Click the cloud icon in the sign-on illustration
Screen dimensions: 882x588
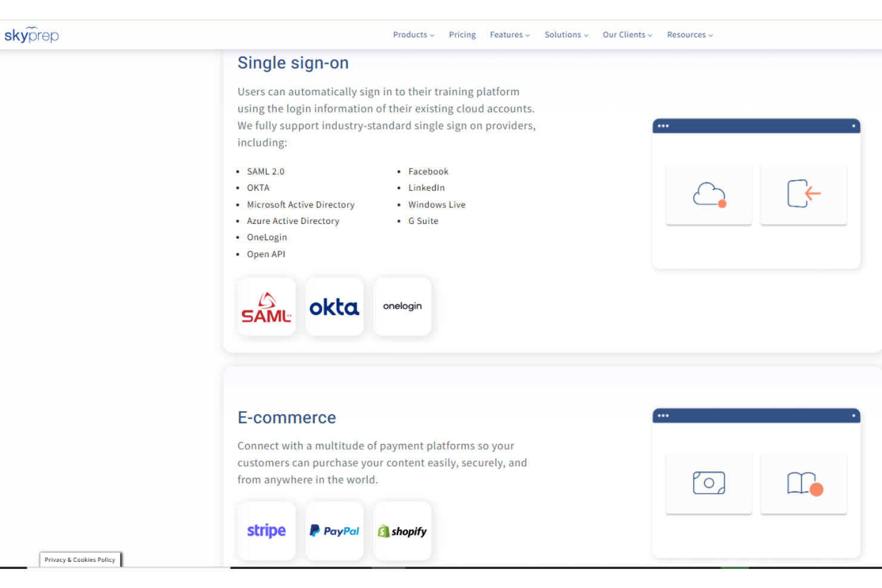click(709, 194)
